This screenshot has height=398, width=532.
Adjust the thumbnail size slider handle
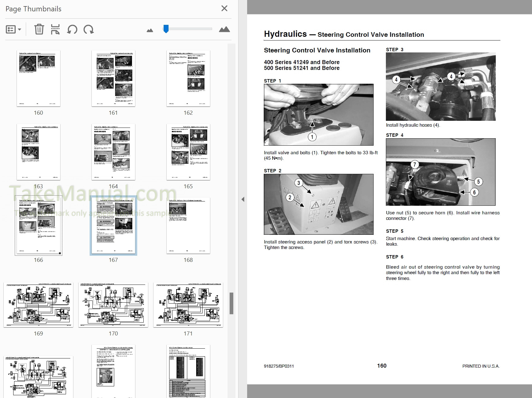pyautogui.click(x=166, y=29)
